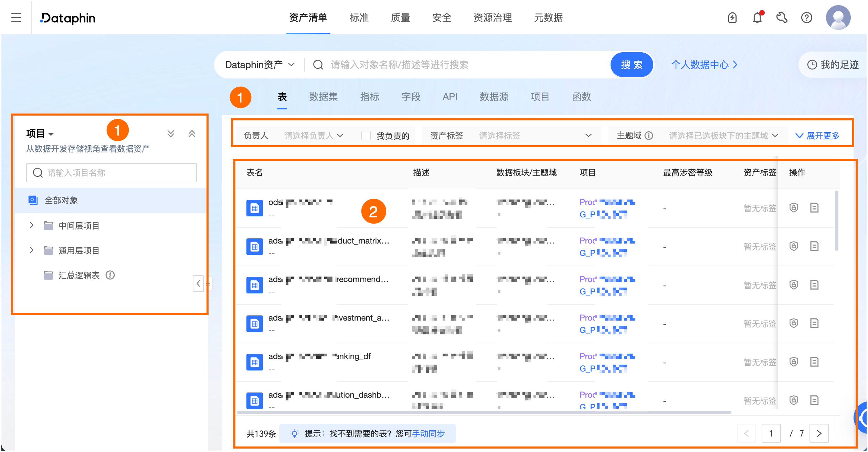Focus the 请输入项目名称 search field

(112, 173)
